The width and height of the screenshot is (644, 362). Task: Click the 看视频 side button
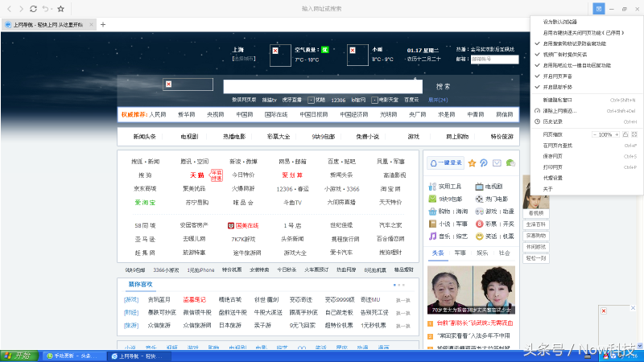click(x=536, y=213)
